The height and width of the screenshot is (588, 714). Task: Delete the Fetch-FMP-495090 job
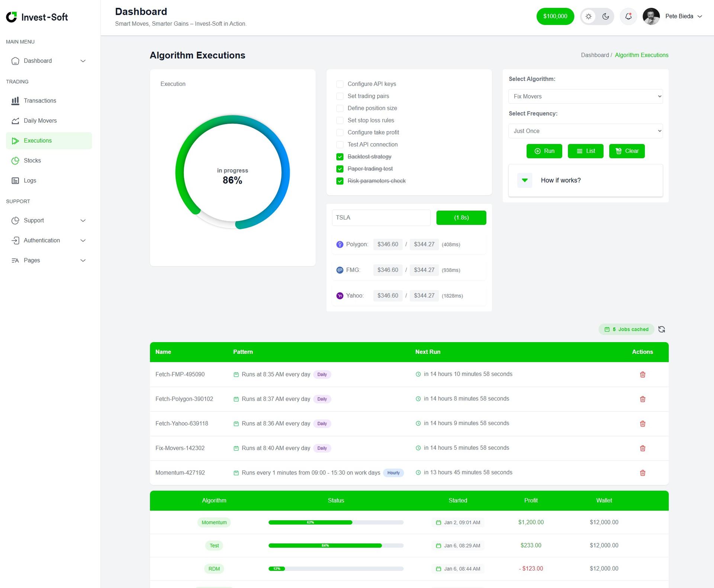[642, 375]
